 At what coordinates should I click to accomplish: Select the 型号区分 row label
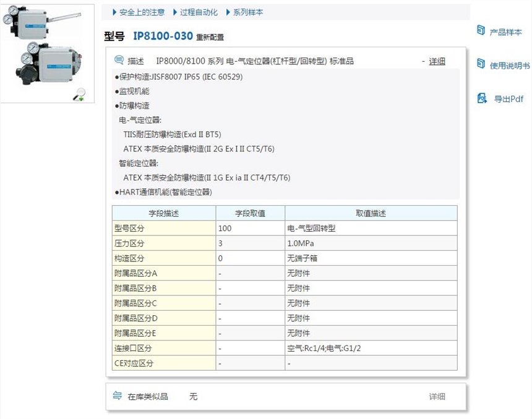pos(164,228)
